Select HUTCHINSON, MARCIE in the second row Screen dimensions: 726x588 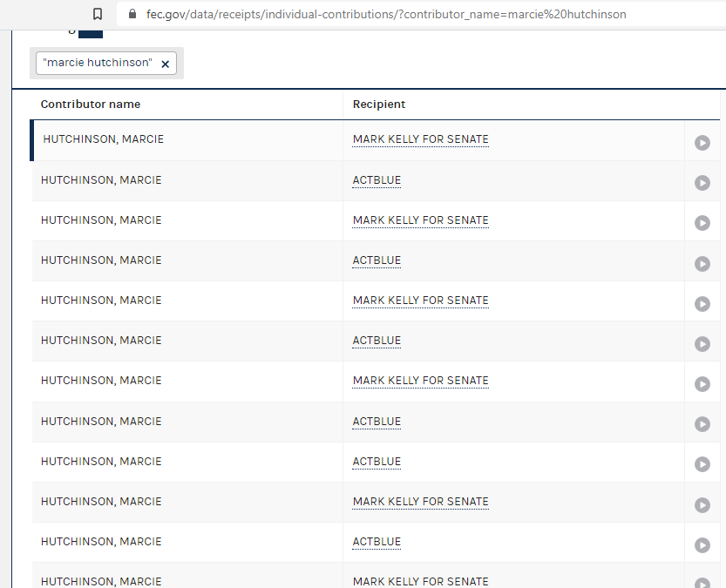101,180
